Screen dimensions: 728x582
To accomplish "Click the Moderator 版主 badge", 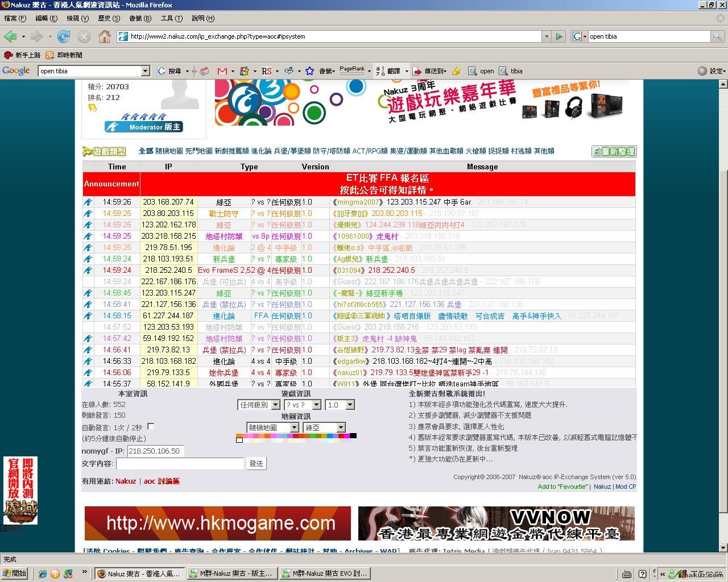I will pyautogui.click(x=144, y=127).
